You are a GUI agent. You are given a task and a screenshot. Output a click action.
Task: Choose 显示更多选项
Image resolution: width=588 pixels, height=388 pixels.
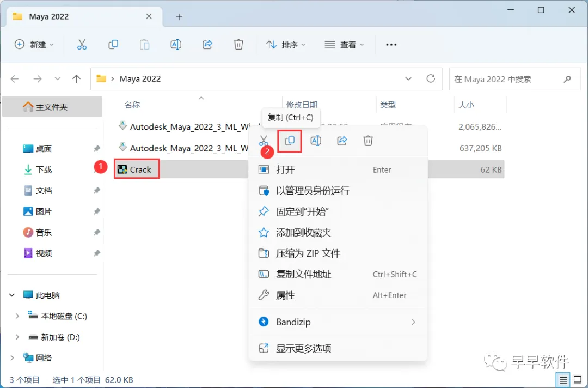[338, 349]
